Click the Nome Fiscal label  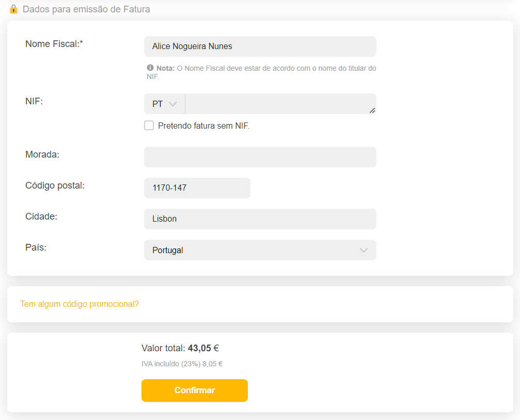point(54,44)
